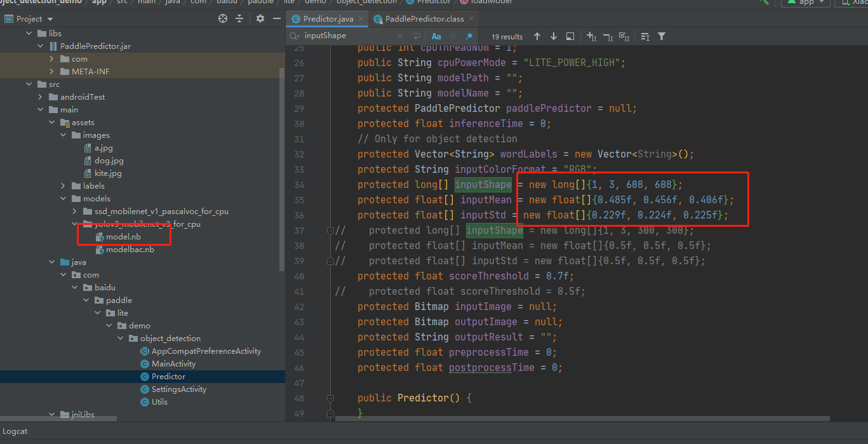The image size is (868, 444).
Task: Expand the com folder under PaddlePredictor.jar
Action: (x=52, y=58)
